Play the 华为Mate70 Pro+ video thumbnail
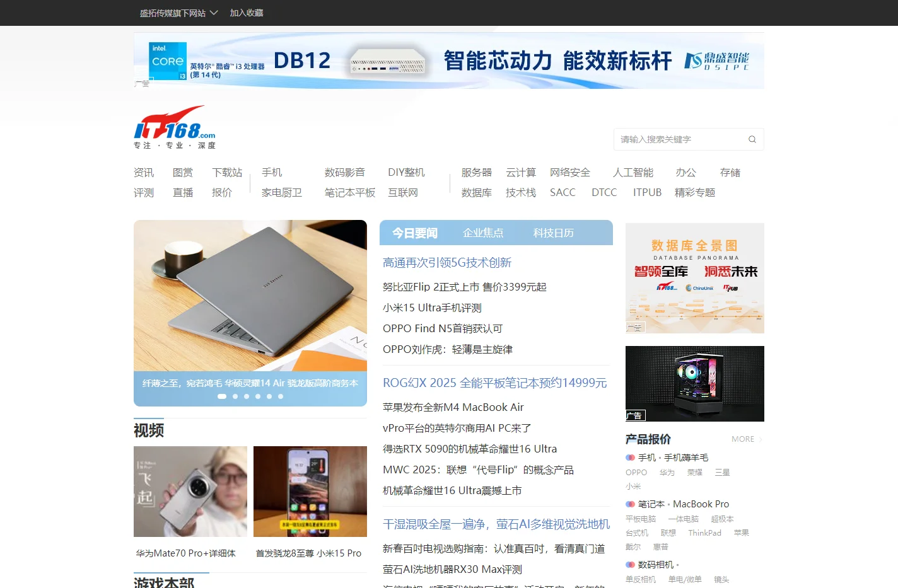 190,492
